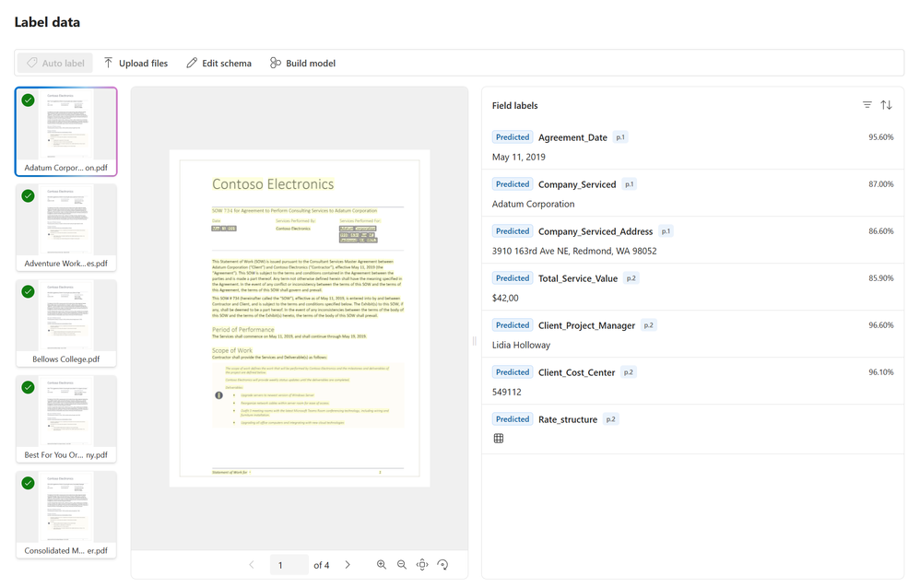The height and width of the screenshot is (588, 920).
Task: Select the Adventure Works pdf thumbnail
Action: point(66,228)
